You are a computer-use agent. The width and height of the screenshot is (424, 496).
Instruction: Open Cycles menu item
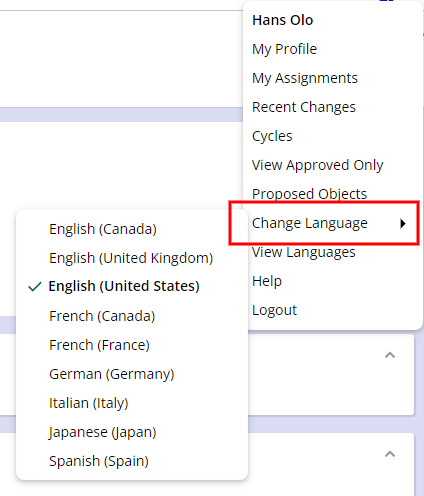[272, 136]
